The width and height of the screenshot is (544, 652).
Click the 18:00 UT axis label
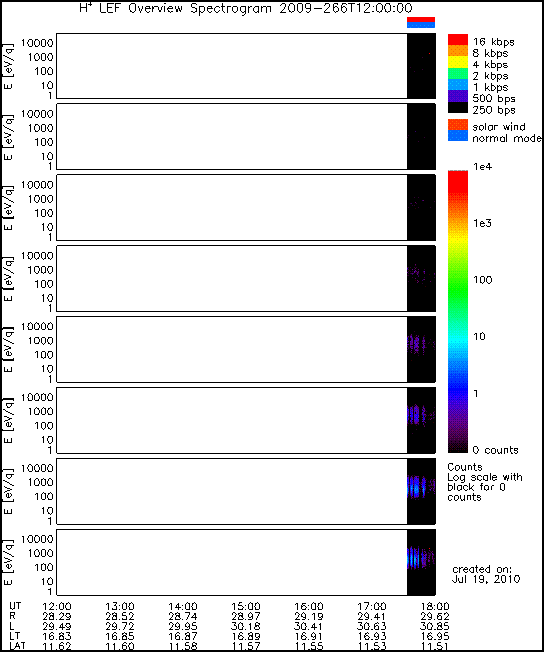435,606
